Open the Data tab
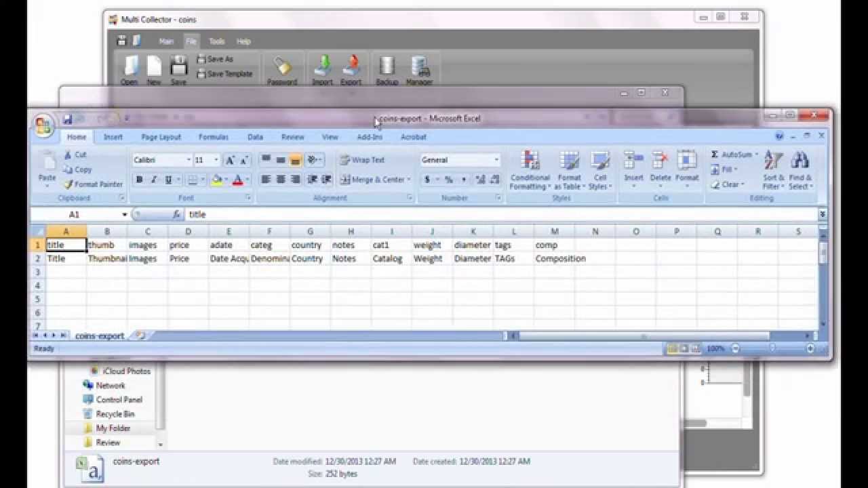The height and width of the screenshot is (488, 868). 255,137
